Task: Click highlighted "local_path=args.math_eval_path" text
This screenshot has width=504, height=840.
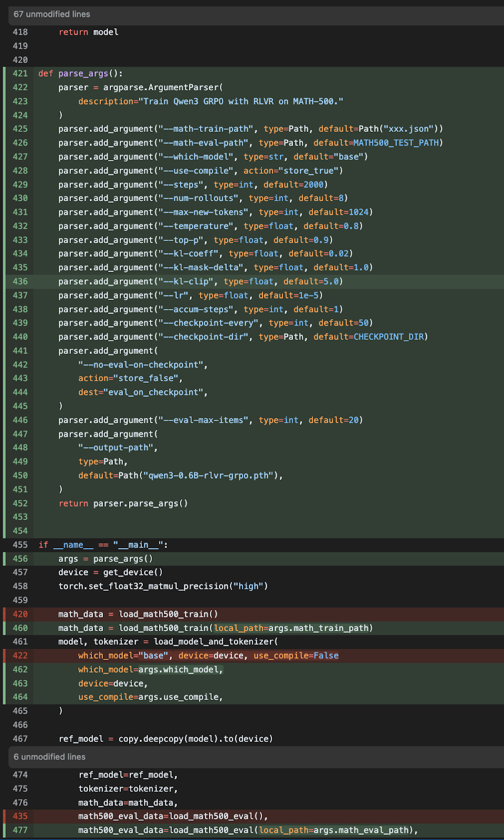Action: 334,830
